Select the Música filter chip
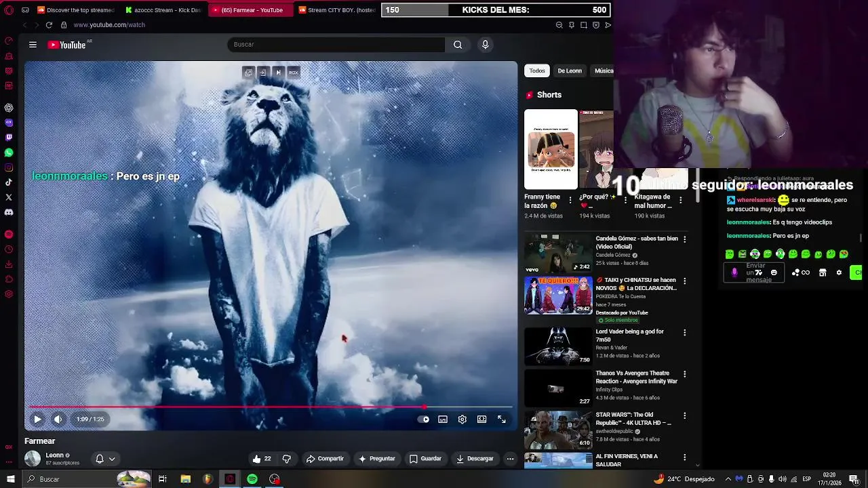Image resolution: width=868 pixels, height=488 pixels. tap(603, 70)
